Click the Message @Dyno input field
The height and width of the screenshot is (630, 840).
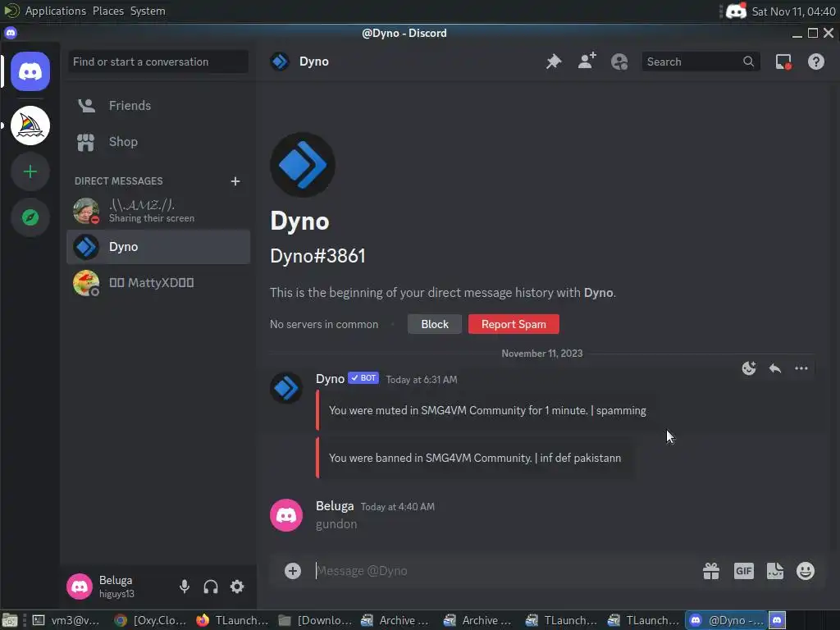504,571
